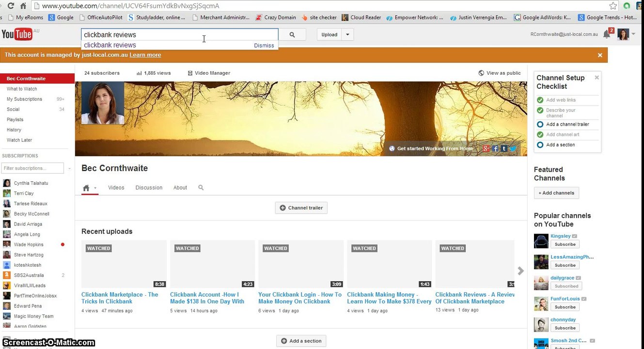Viewport: 644px width, 349px height.
Task: Open Your Clickbank Login video title
Action: click(300, 298)
